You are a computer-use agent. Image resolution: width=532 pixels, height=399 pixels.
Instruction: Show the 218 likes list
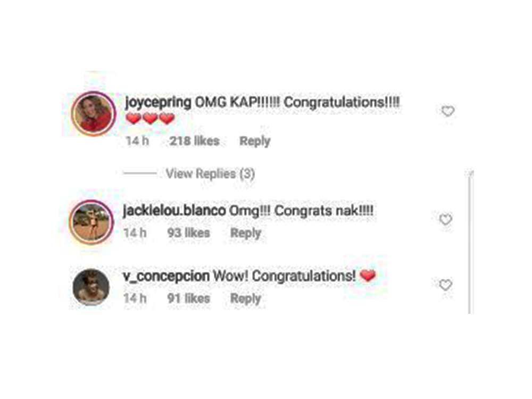[194, 141]
